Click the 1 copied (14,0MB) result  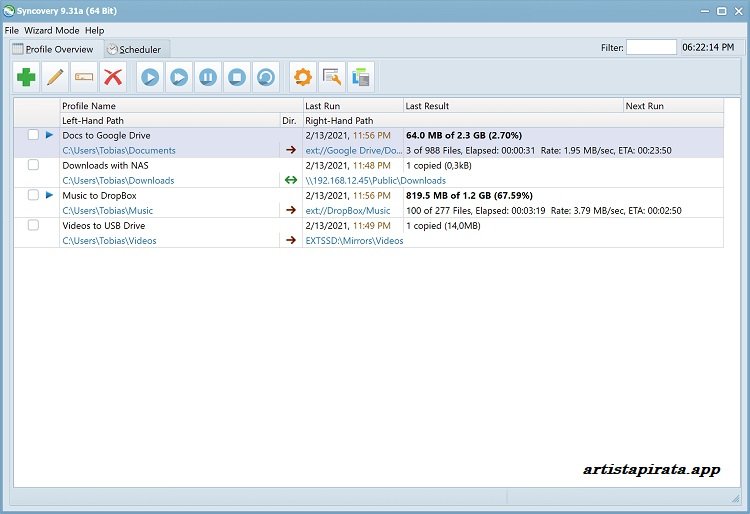point(443,226)
